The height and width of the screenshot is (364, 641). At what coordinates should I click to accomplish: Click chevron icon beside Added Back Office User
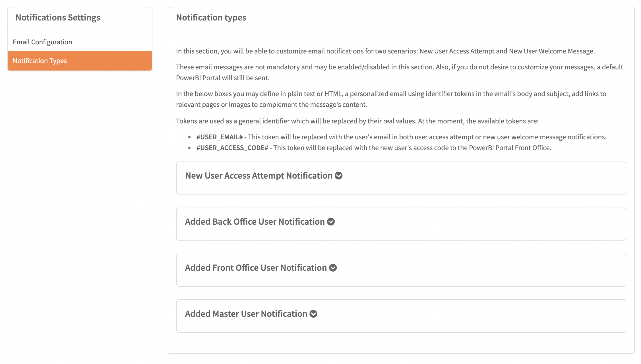coord(331,222)
